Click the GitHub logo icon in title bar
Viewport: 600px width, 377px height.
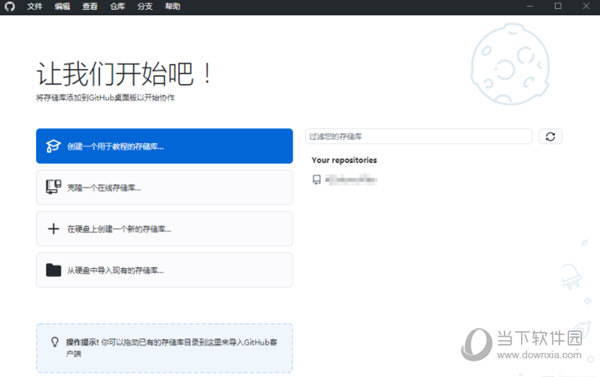[x=10, y=7]
